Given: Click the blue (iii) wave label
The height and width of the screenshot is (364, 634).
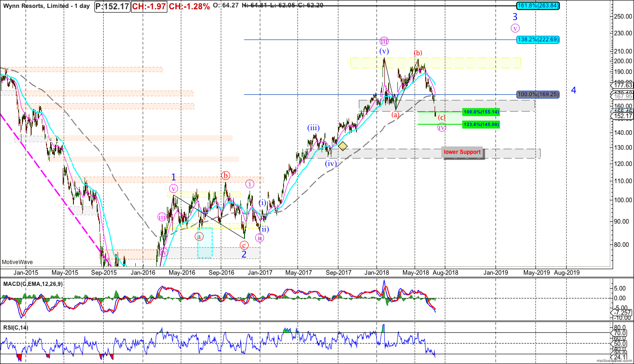Looking at the screenshot, I should (x=313, y=127).
